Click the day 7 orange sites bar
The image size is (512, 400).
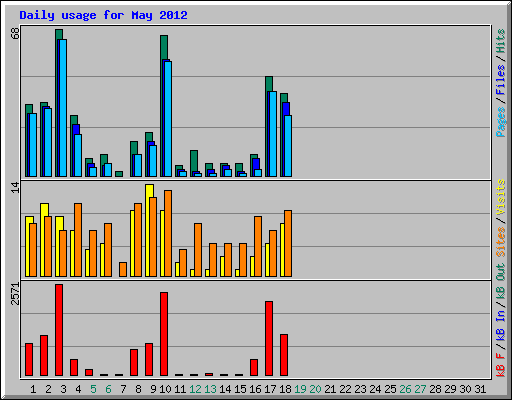tap(123, 269)
